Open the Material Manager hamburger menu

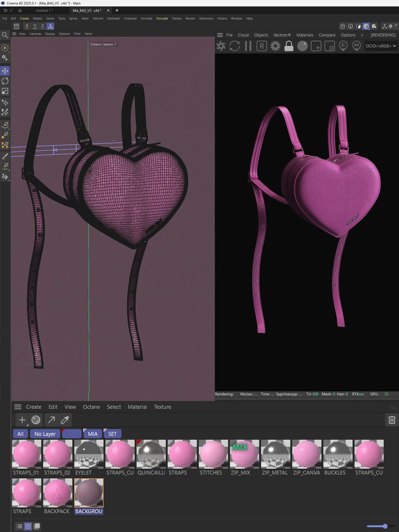18,407
